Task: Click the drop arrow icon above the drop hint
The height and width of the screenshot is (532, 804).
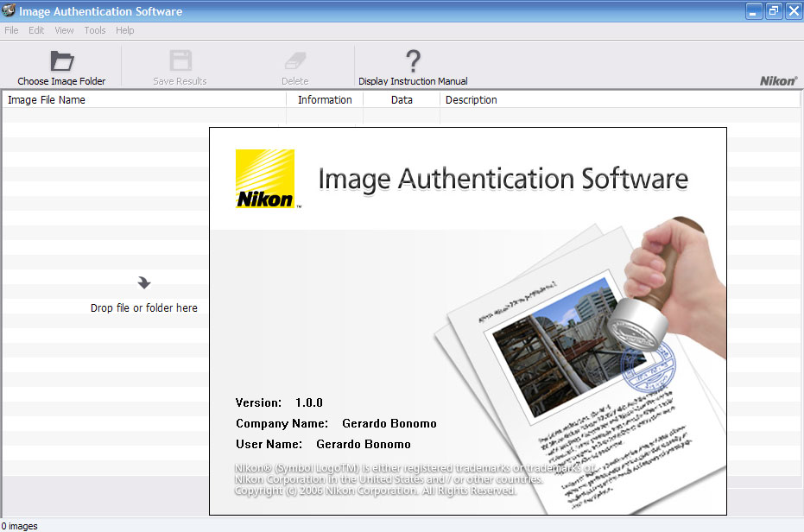Action: pos(144,282)
